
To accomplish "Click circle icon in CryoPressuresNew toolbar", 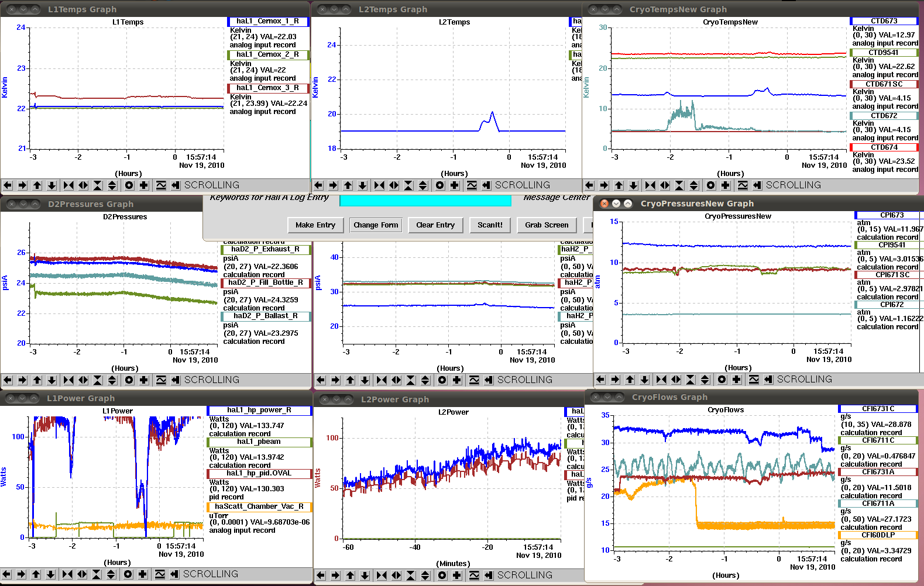I will [x=722, y=380].
